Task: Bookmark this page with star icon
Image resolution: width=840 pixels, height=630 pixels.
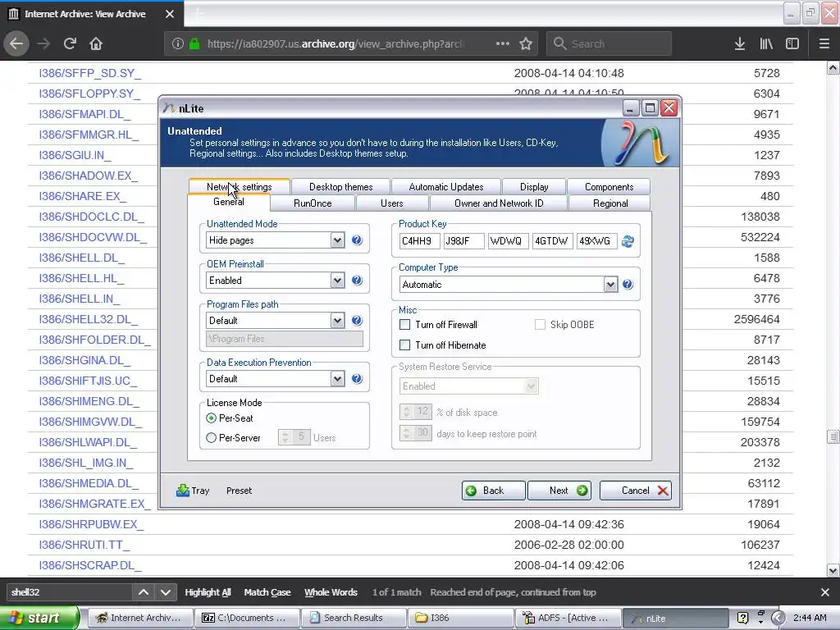Action: click(526, 43)
